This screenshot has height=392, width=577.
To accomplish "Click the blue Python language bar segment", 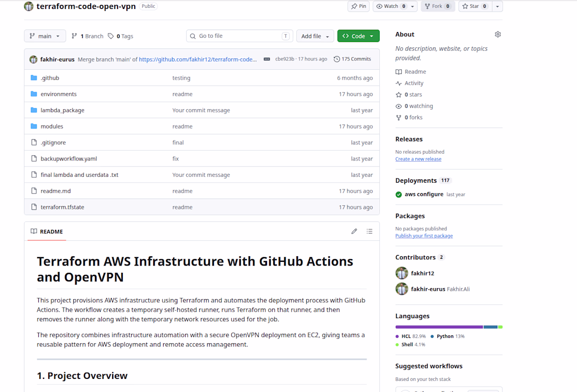I will point(490,327).
